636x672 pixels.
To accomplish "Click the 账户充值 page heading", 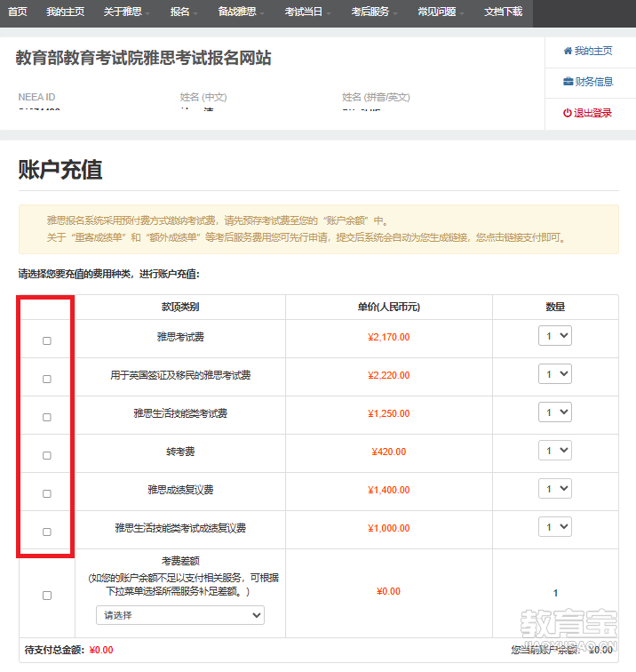I will pyautogui.click(x=60, y=170).
